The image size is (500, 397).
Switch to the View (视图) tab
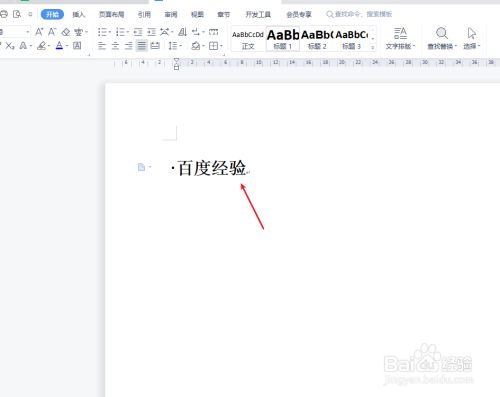pyautogui.click(x=197, y=14)
